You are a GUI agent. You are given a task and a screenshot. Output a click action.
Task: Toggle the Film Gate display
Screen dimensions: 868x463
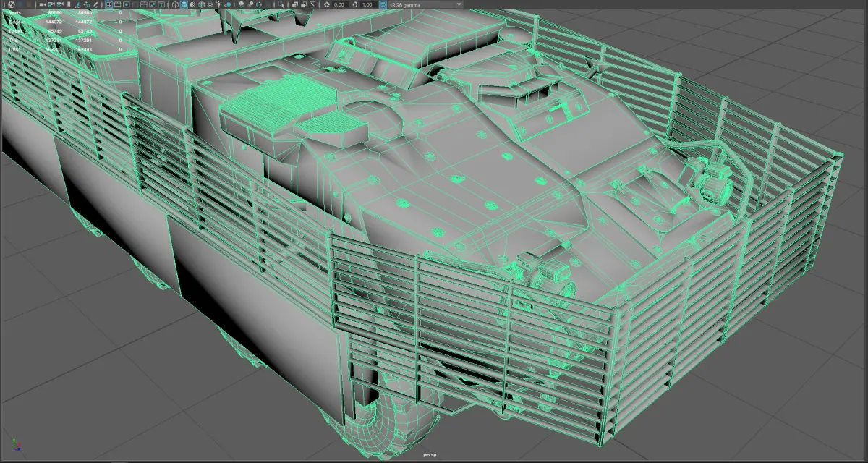(117, 4)
